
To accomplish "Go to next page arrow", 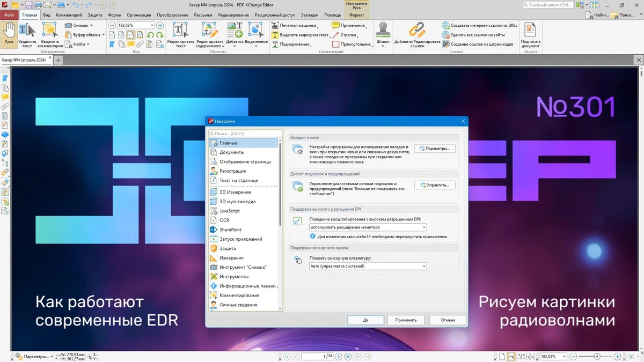I will click(x=339, y=357).
